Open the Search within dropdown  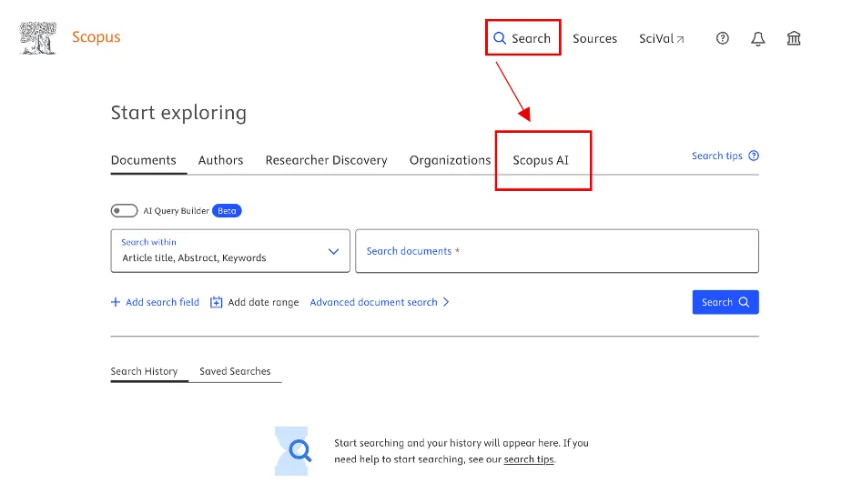[x=230, y=251]
